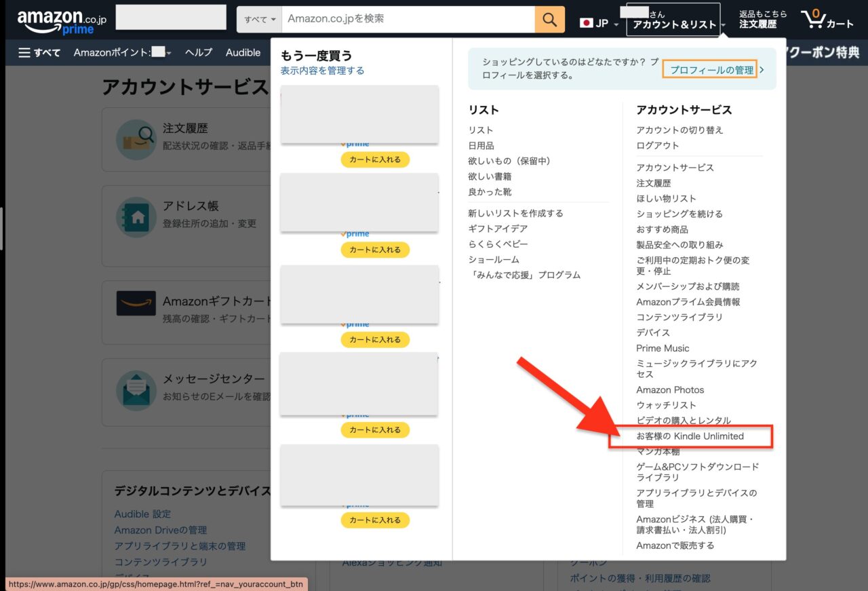Open the cart icon
This screenshot has width=868, height=591.
[827, 20]
